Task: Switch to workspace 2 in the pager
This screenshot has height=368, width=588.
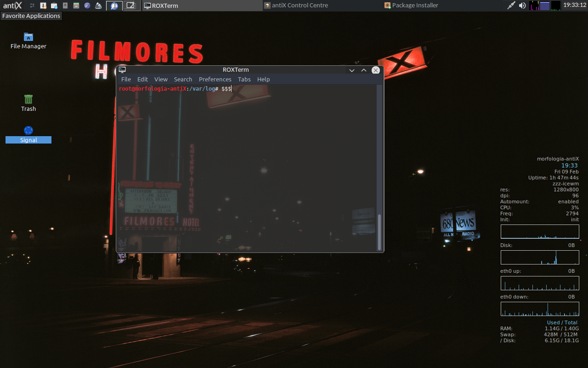Action: coord(131,6)
